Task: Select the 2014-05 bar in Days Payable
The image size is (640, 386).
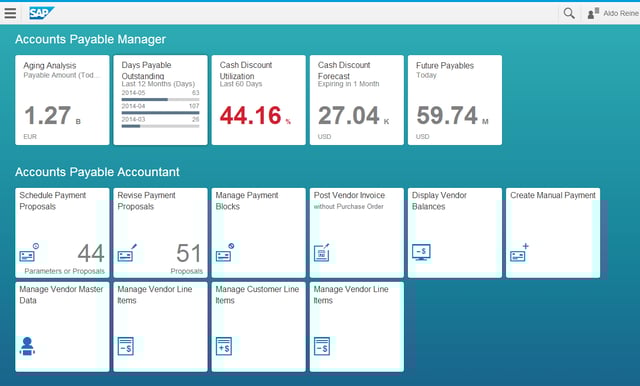Action: click(160, 100)
